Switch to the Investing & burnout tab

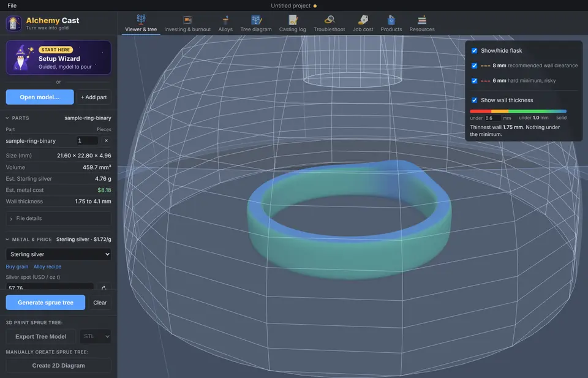coord(187,24)
